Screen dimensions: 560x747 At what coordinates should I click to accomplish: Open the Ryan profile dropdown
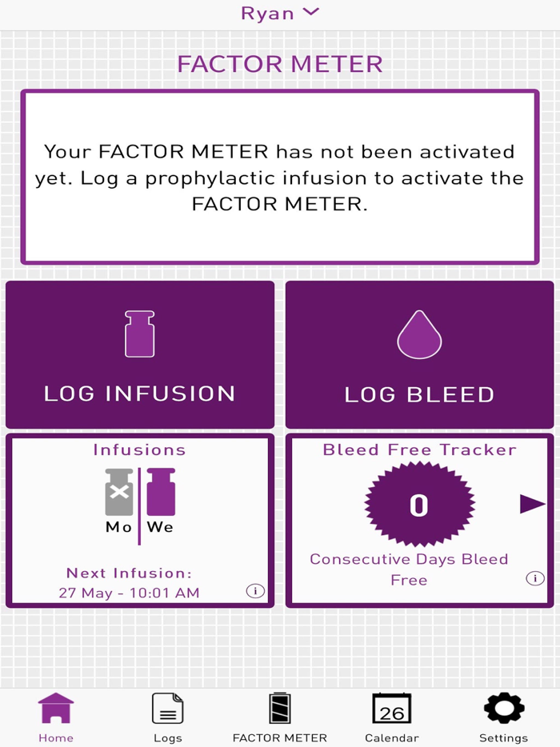[280, 12]
